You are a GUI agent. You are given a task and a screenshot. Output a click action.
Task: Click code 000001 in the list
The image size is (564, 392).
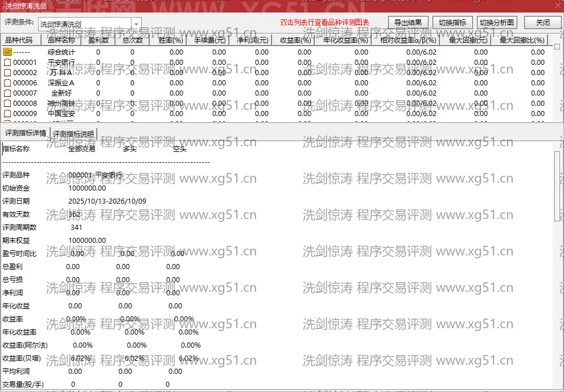tap(25, 62)
